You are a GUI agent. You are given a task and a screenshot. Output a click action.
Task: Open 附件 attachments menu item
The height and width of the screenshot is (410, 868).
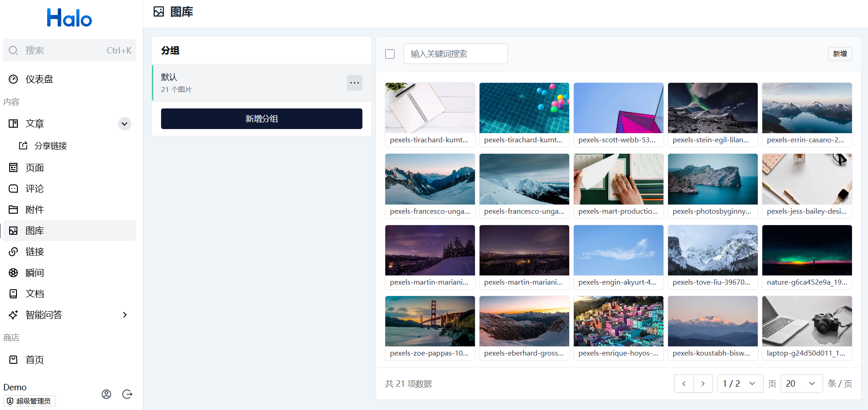(35, 210)
